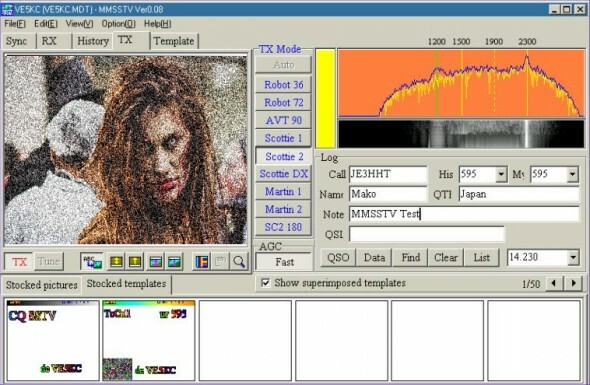The image size is (590, 385).
Task: Open the Option menu
Action: (118, 24)
